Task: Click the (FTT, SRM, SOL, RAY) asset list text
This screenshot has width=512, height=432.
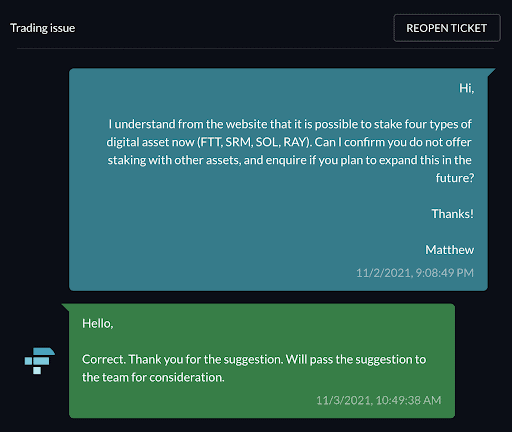Action: pos(255,142)
